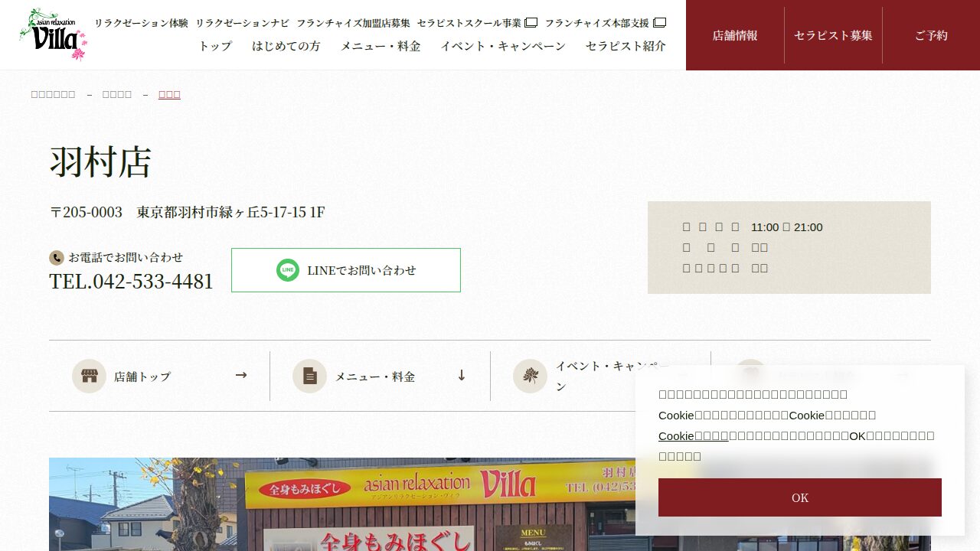Image resolution: width=980 pixels, height=551 pixels.
Task: Click right arrow next to 店舗トップ
Action: (241, 375)
